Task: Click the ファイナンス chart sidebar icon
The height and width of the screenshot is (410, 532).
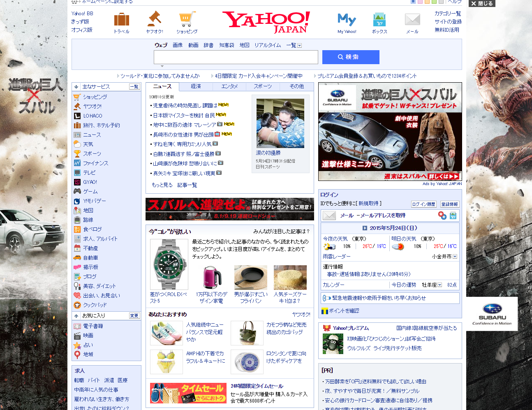Action: click(77, 163)
